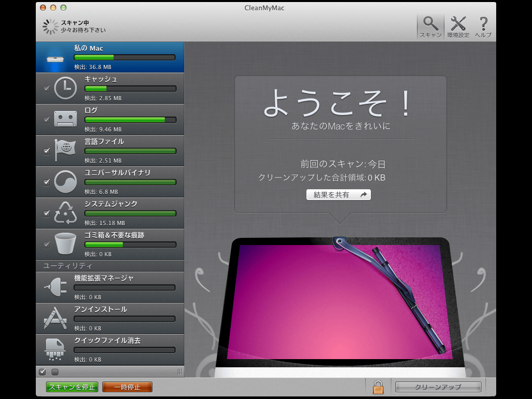Click the アンインストール app icon
The height and width of the screenshot is (399, 532).
(x=55, y=318)
